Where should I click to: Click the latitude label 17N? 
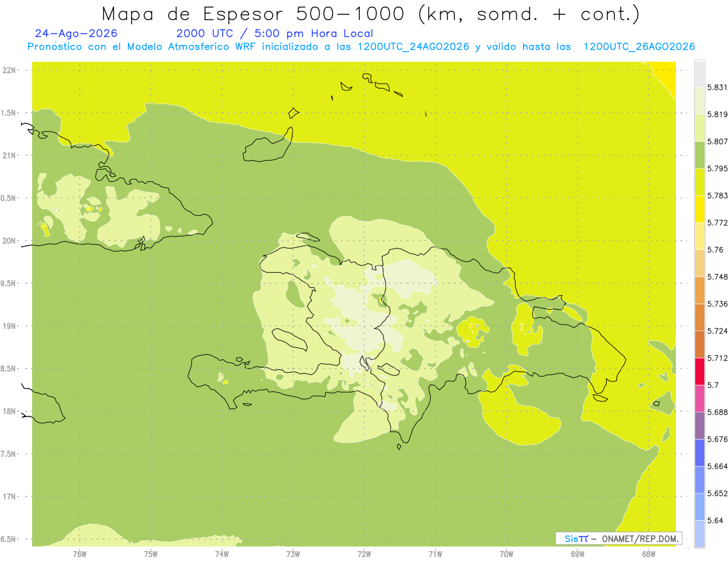[x=9, y=497]
